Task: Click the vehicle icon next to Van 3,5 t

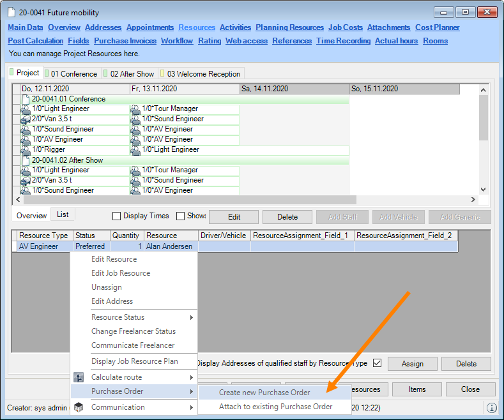Action: [26, 119]
